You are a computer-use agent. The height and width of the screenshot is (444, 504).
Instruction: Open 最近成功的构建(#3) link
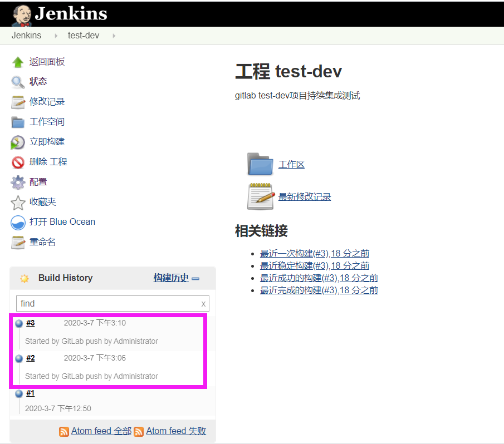pos(319,278)
